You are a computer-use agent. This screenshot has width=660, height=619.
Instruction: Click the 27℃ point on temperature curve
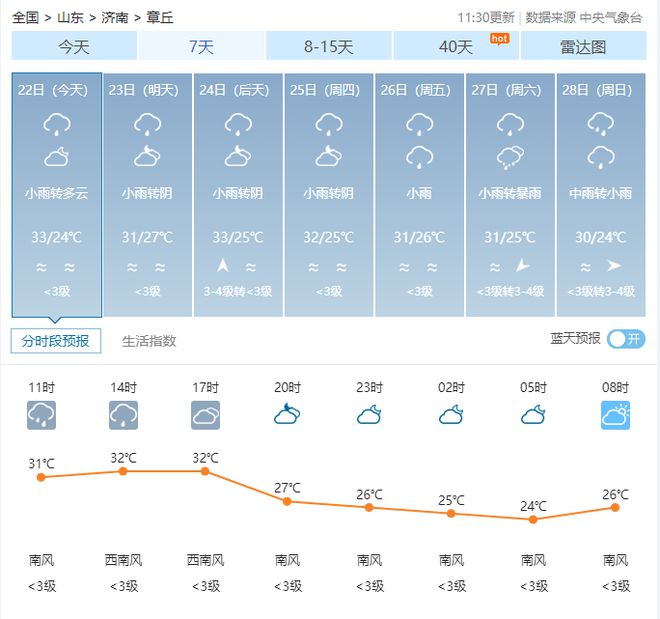pos(287,501)
